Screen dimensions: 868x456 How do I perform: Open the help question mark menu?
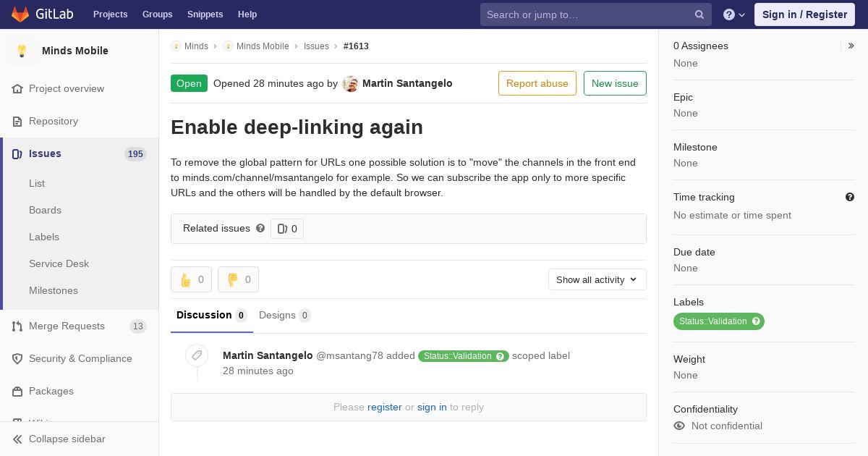point(734,14)
